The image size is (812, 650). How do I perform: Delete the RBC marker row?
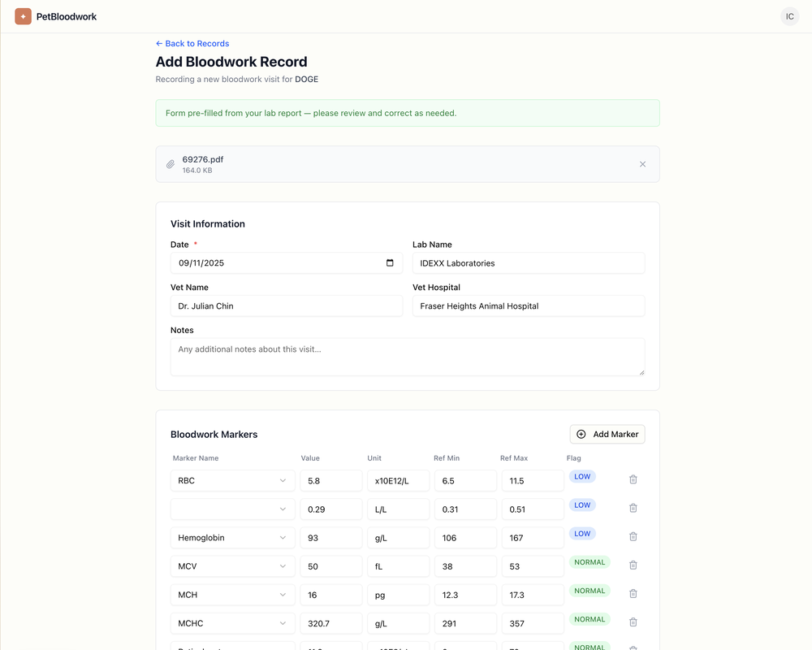click(633, 479)
